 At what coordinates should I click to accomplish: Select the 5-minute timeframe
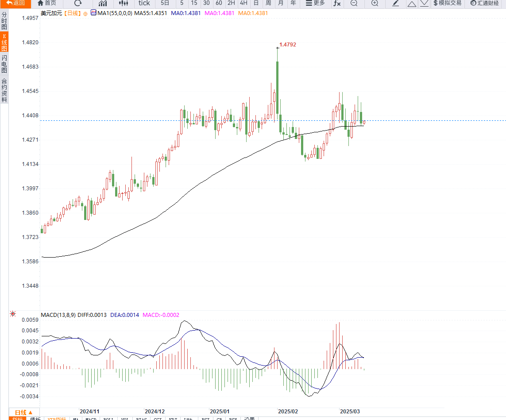point(182,3)
